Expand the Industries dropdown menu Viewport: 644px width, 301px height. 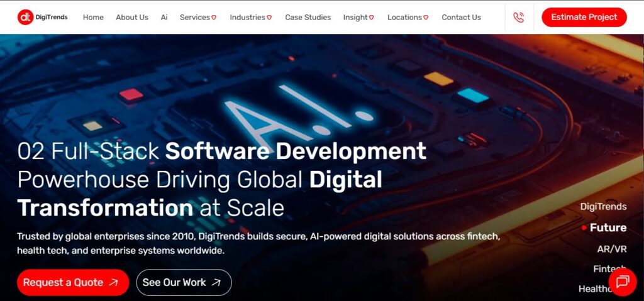tap(251, 18)
